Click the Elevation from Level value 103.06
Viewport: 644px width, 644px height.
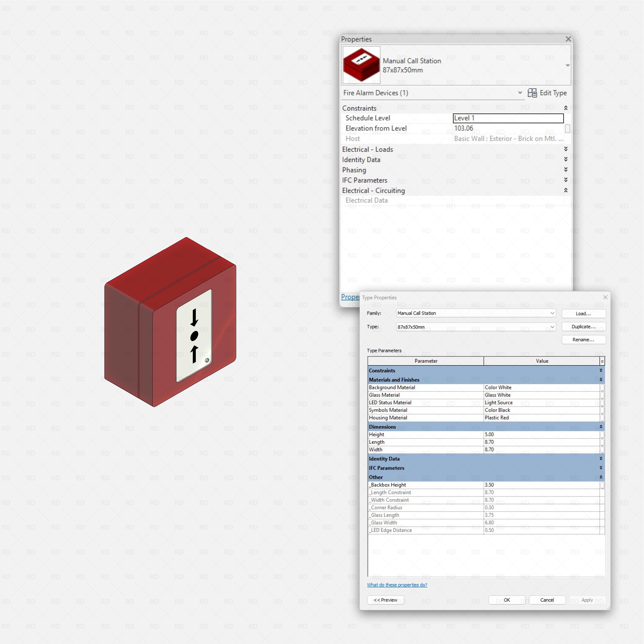pos(463,128)
